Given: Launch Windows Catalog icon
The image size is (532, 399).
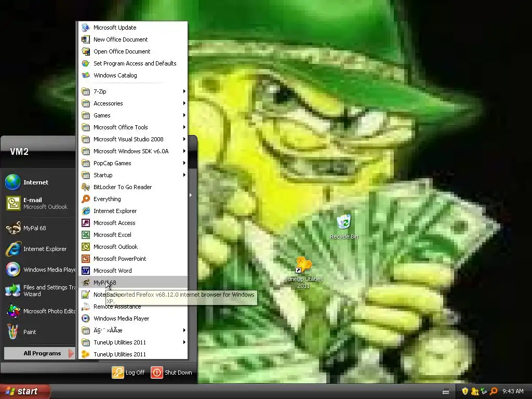Looking at the screenshot, I should [x=86, y=75].
